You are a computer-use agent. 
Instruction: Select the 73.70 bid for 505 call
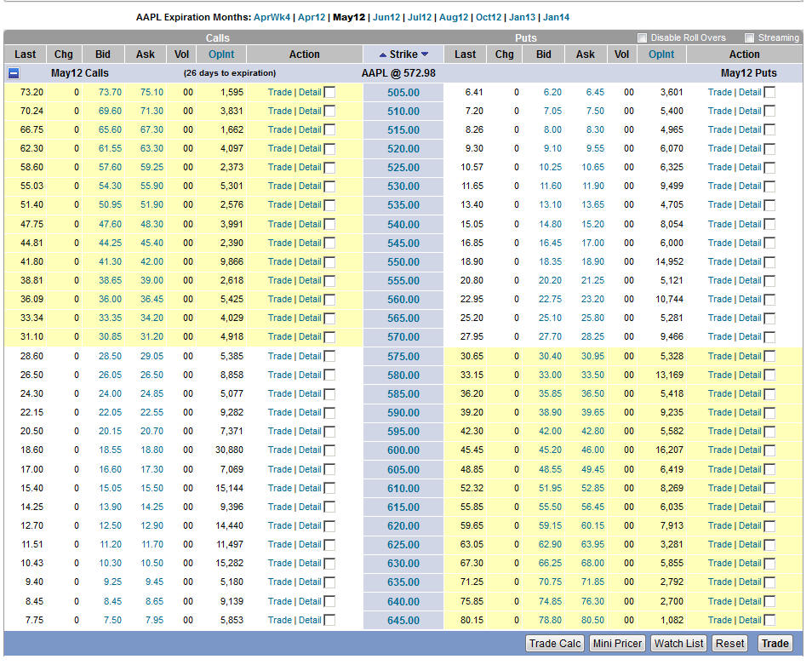(110, 92)
